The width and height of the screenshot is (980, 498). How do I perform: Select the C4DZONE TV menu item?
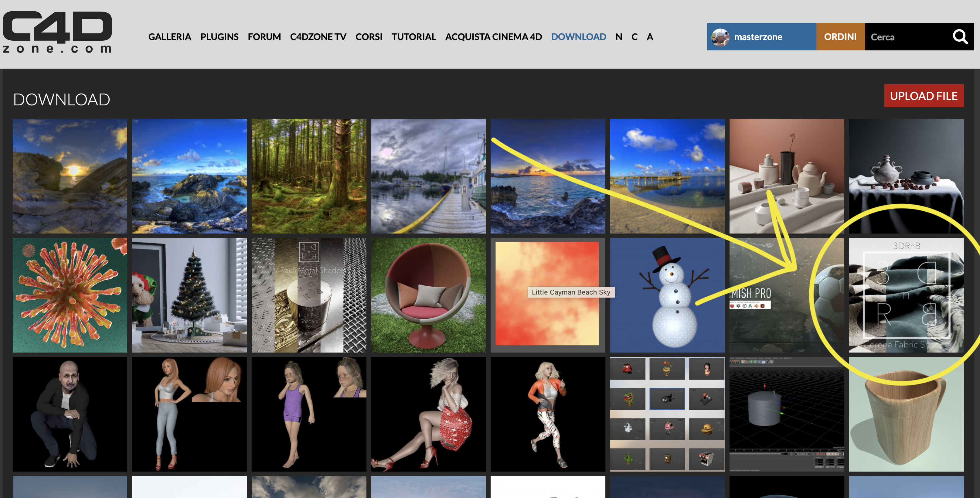tap(318, 37)
